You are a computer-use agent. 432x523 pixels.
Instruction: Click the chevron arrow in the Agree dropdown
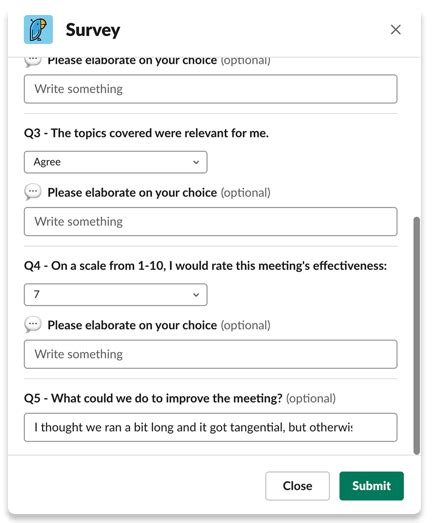click(x=196, y=162)
